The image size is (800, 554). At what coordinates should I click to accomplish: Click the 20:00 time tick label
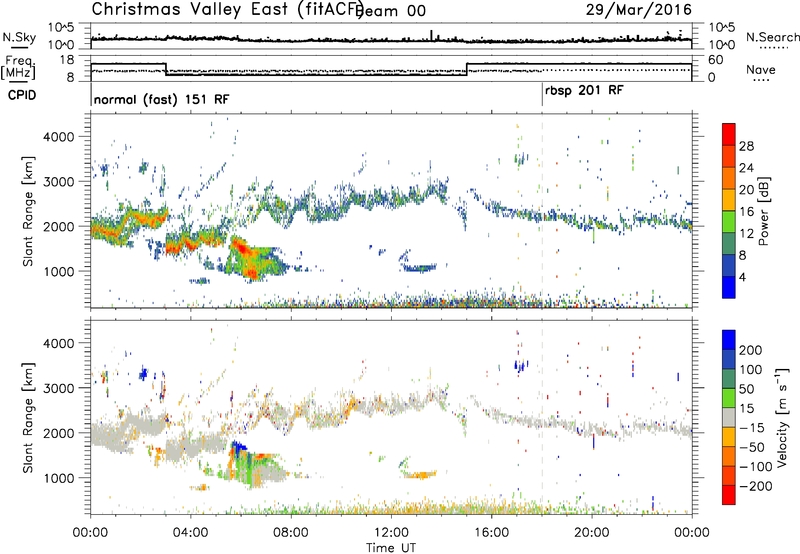coord(591,533)
